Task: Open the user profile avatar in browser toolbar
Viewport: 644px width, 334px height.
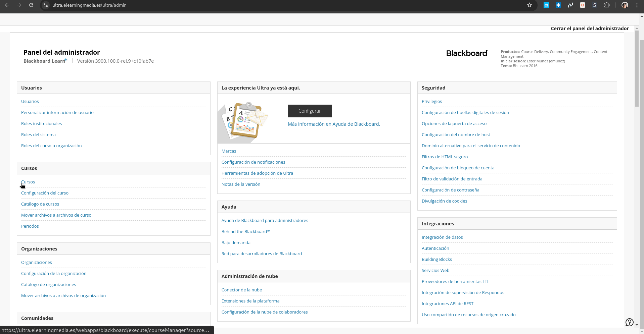Action: [x=625, y=5]
